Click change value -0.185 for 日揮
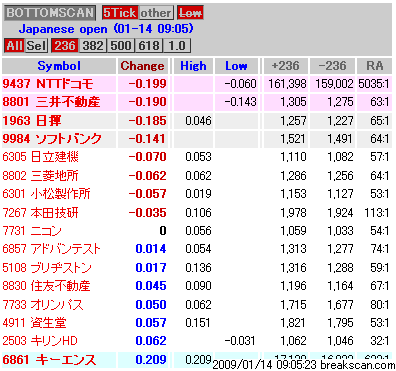The height and width of the screenshot is (371, 396). [147, 120]
